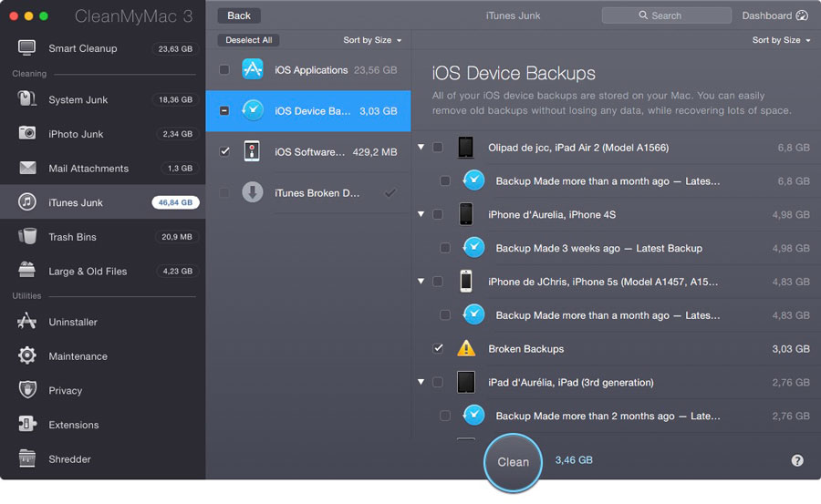This screenshot has height=504, width=821.
Task: Check the iPad d'Aurélia device checkbox
Action: pyautogui.click(x=438, y=382)
